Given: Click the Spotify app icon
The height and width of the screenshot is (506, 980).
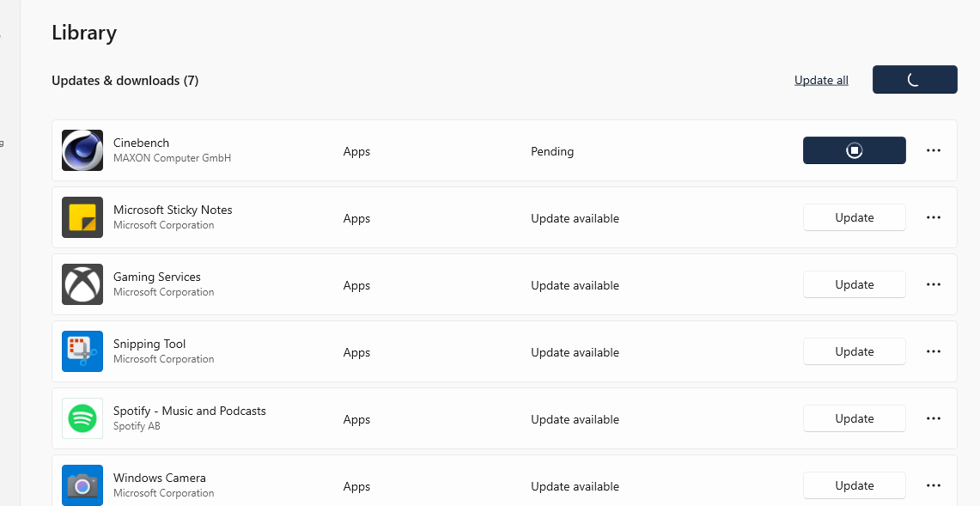Looking at the screenshot, I should 82,418.
